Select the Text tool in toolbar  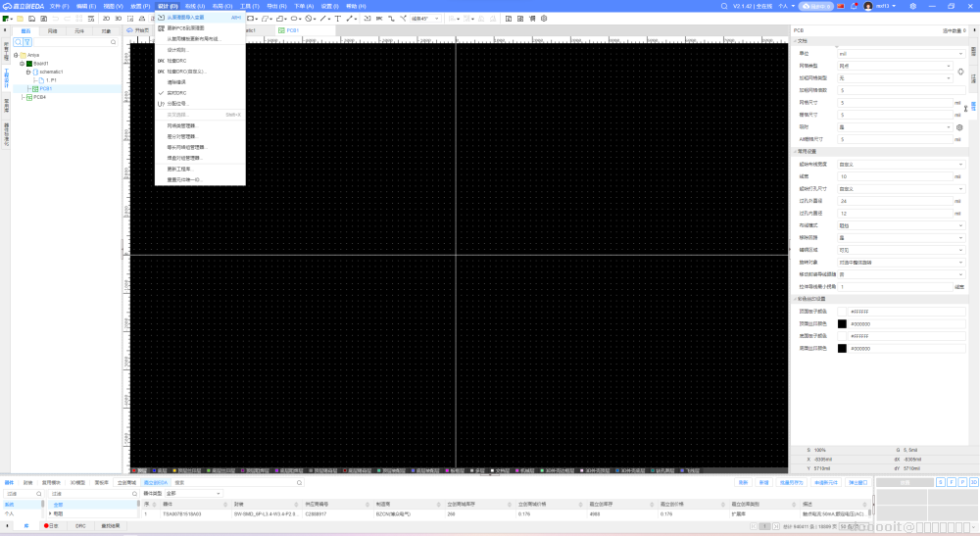[x=338, y=19]
